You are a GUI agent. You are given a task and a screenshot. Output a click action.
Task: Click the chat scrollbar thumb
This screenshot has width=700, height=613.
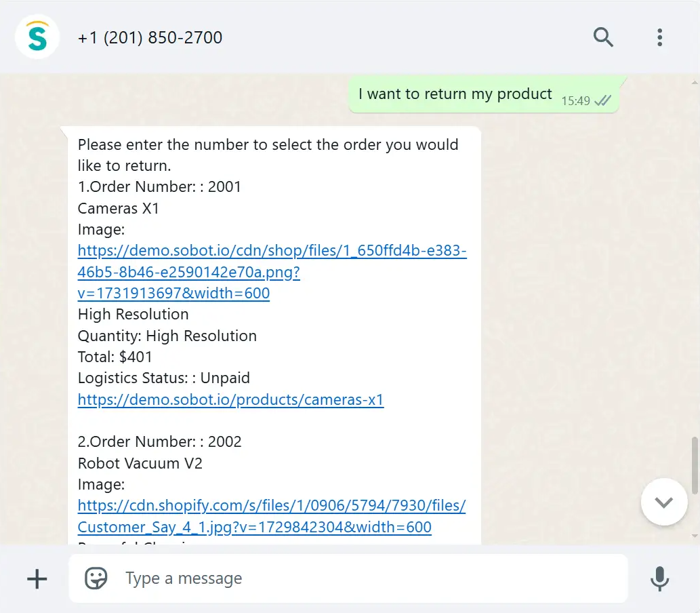(695, 466)
